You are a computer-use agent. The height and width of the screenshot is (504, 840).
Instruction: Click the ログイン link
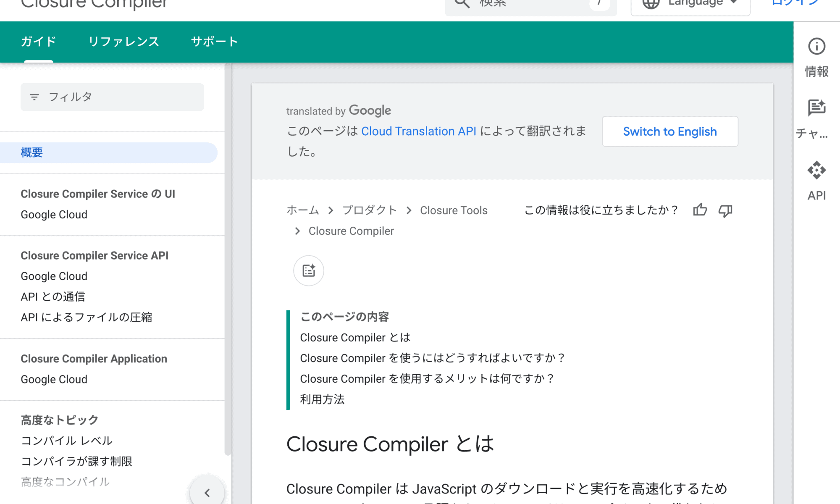(795, 3)
